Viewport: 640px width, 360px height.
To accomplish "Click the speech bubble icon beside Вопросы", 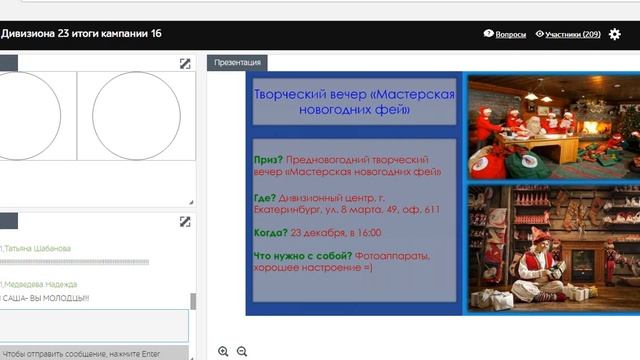I will click(x=489, y=33).
